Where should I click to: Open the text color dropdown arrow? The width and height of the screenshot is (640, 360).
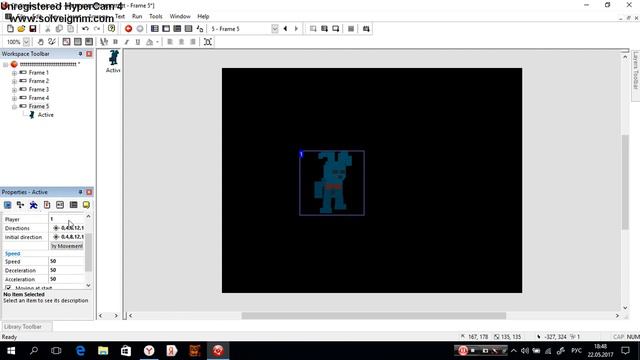(x=157, y=42)
